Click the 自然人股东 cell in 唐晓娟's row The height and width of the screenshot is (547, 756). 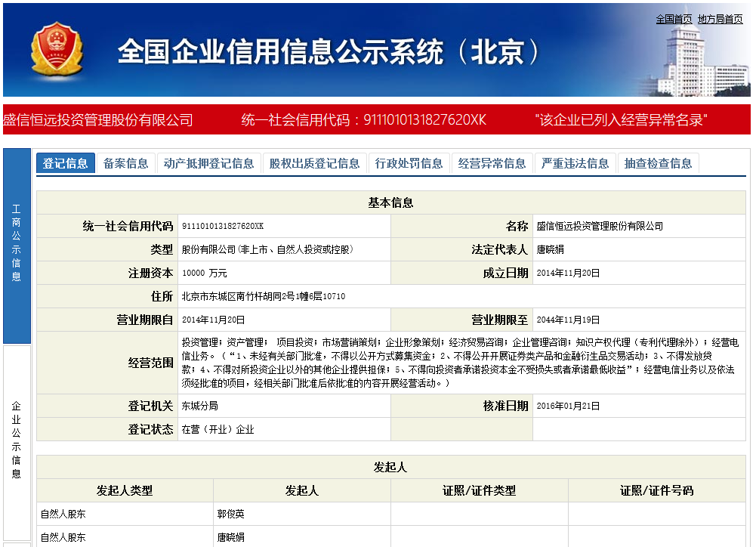pyautogui.click(x=63, y=537)
